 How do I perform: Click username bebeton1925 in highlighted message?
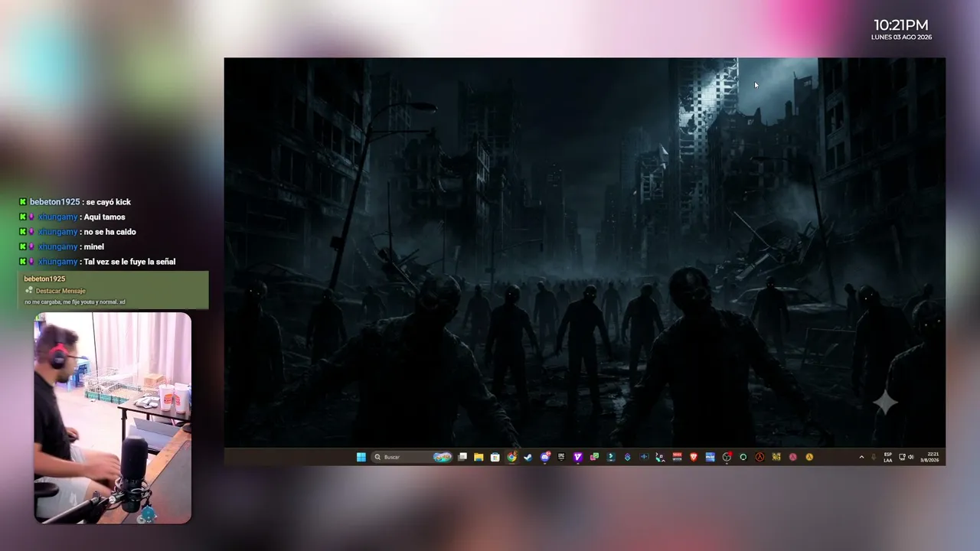pos(44,279)
